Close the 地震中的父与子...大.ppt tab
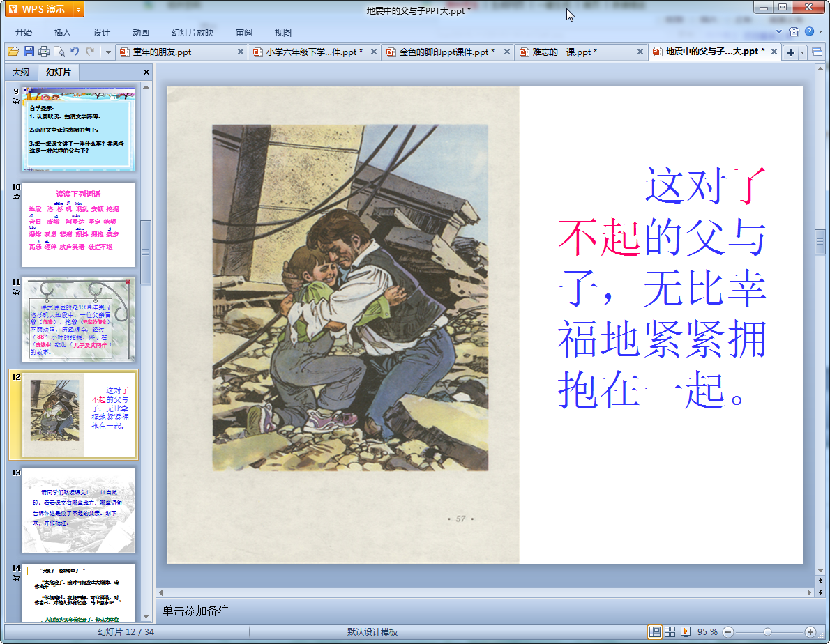830x644 pixels. (774, 52)
